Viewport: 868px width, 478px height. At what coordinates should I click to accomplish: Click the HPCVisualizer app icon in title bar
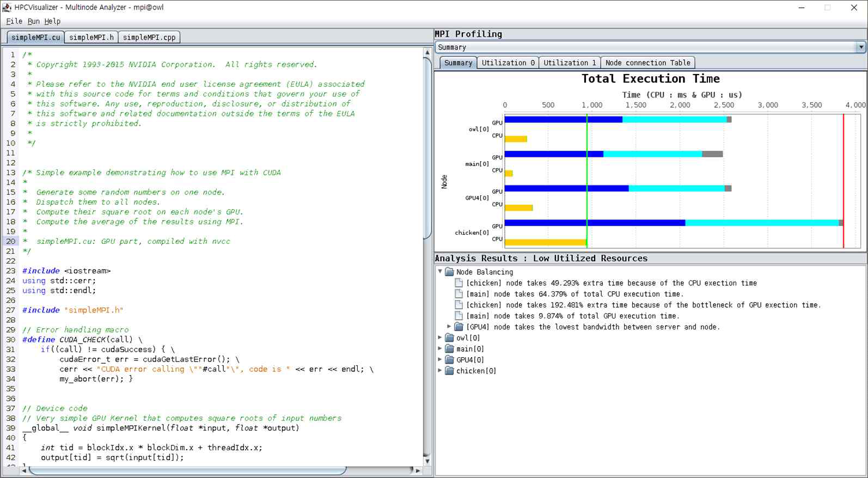point(7,8)
